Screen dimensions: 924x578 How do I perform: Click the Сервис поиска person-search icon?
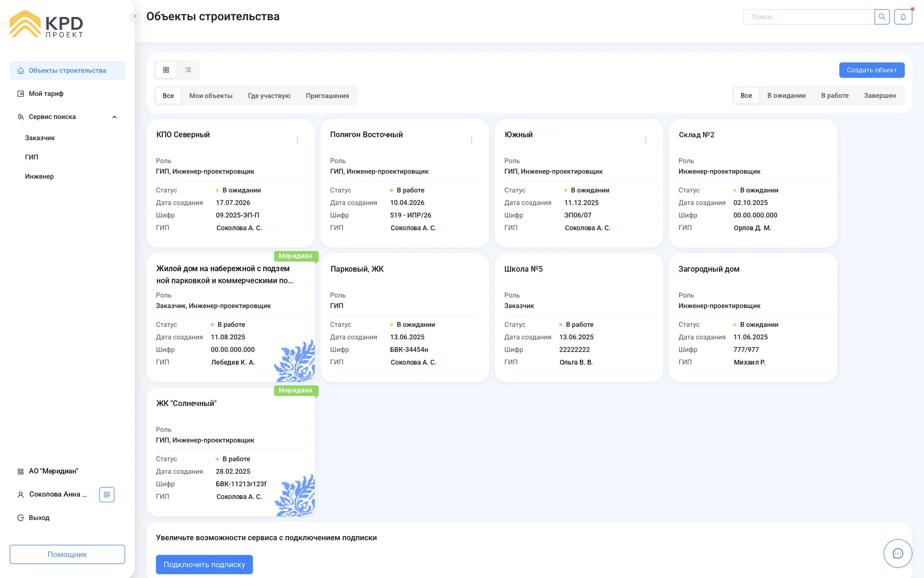(21, 117)
